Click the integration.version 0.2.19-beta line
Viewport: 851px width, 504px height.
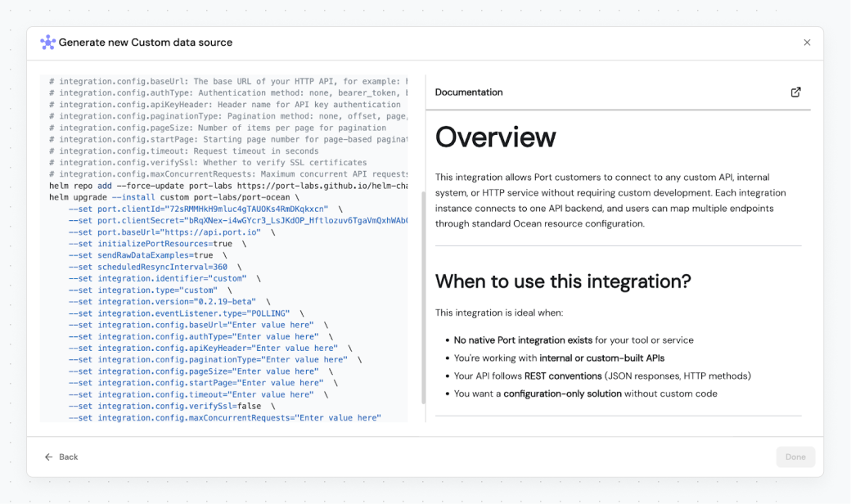pyautogui.click(x=169, y=302)
